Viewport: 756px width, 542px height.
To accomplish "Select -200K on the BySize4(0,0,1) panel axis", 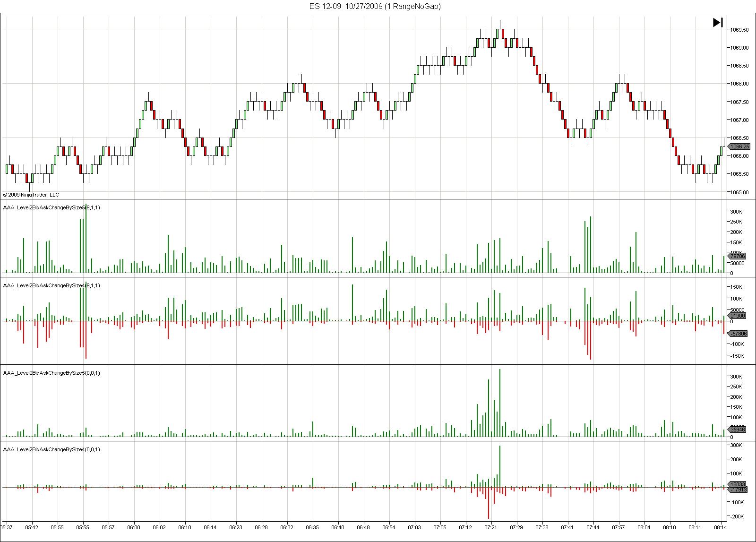I will 737,517.
